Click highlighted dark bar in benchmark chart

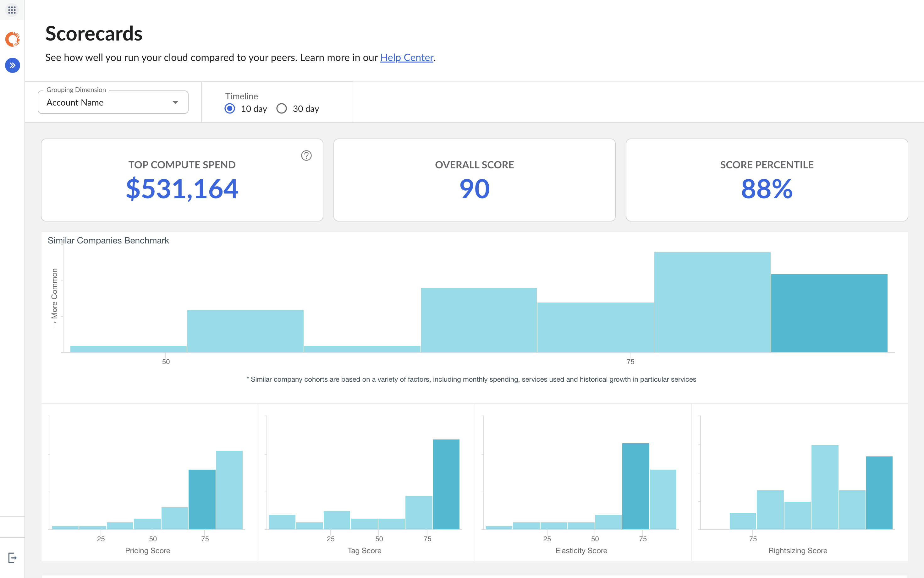point(829,314)
